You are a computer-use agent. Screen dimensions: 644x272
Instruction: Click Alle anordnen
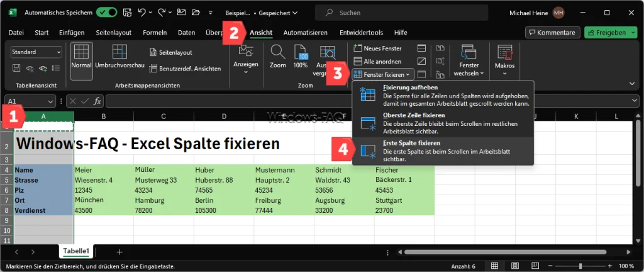377,62
